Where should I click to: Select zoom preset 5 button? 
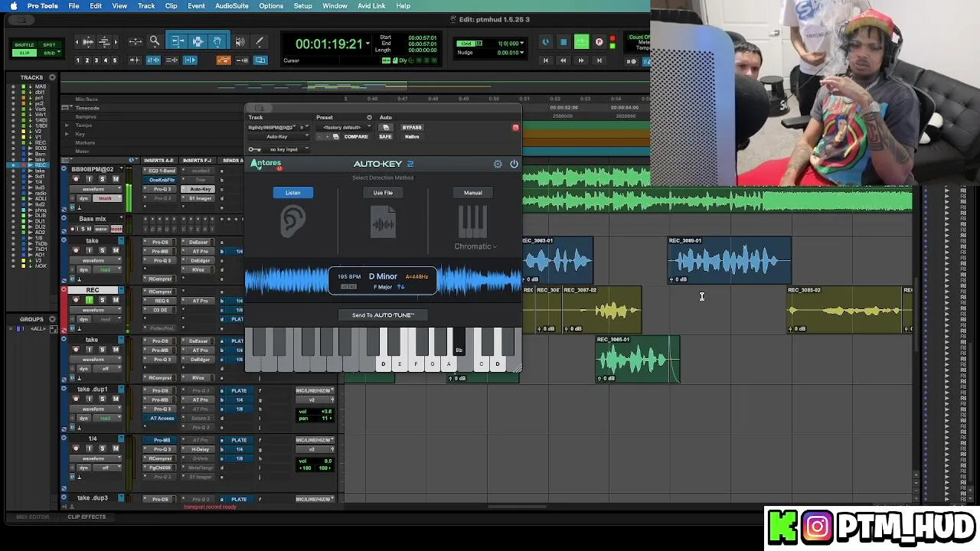coord(115,60)
